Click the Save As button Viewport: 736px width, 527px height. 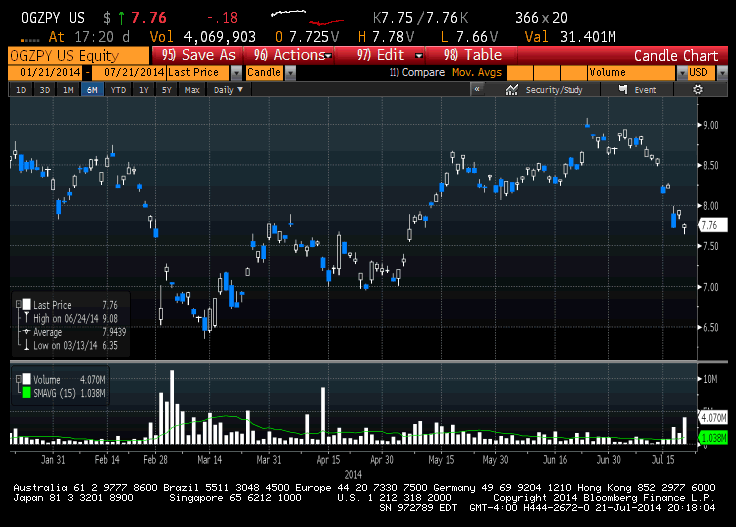(197, 55)
